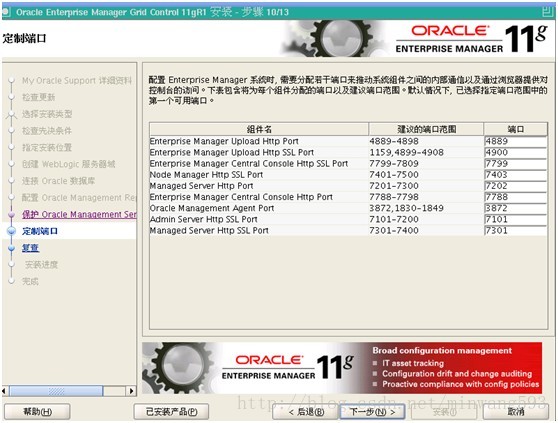Go back with the 后退 button
Viewport: 558px width, 423px height.
[x=306, y=412]
